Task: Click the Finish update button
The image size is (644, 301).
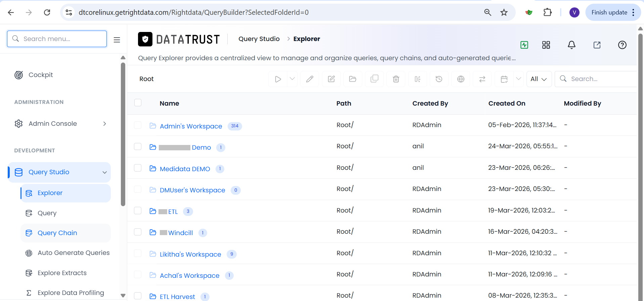Action: pos(609,12)
